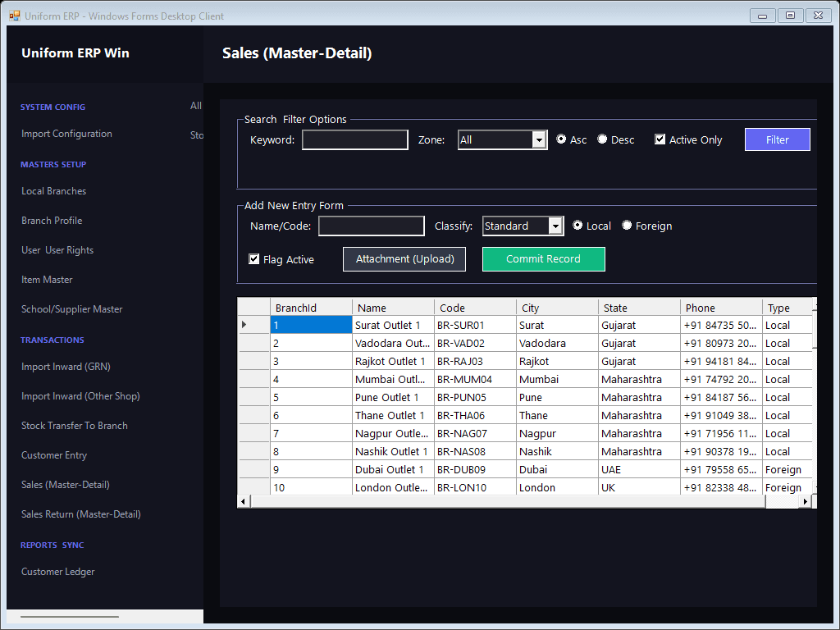Toggle the Active Only checkbox

point(660,139)
